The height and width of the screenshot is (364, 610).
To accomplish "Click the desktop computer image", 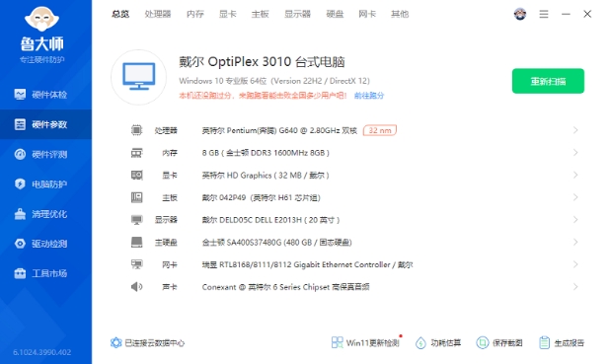I will 139,77.
